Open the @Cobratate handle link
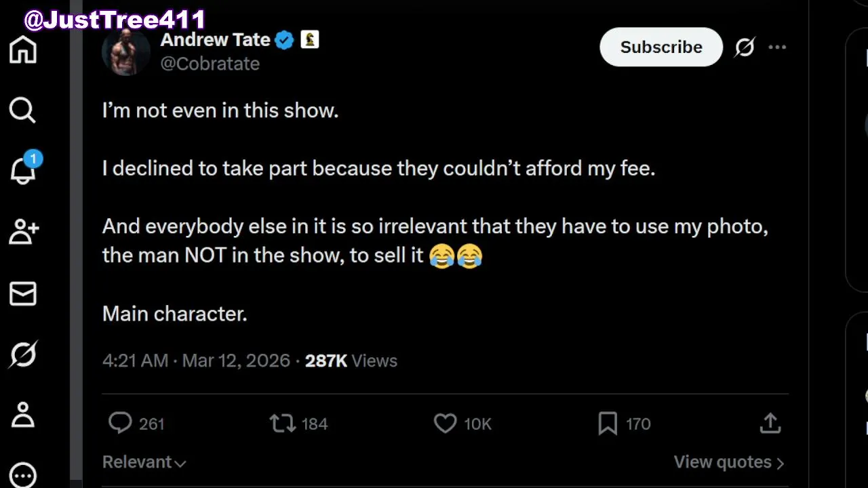 pos(210,64)
